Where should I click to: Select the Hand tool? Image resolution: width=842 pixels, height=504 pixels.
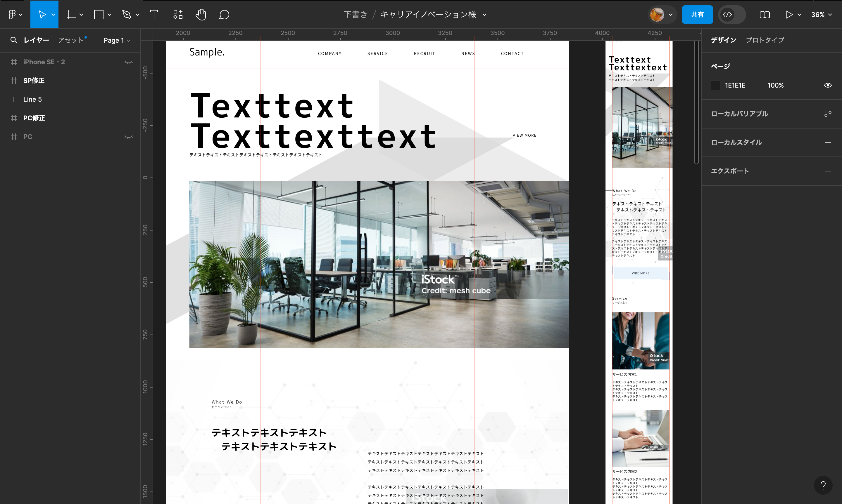201,15
